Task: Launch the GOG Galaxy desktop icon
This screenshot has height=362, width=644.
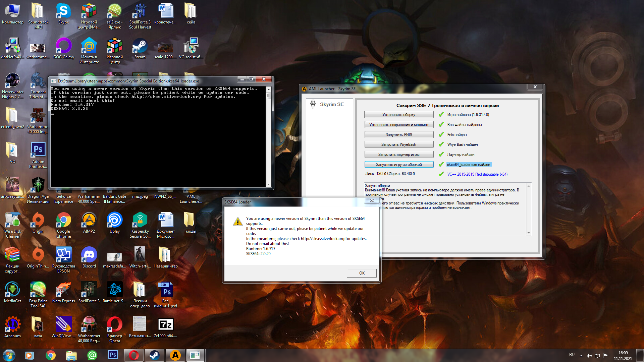Action: tap(63, 47)
